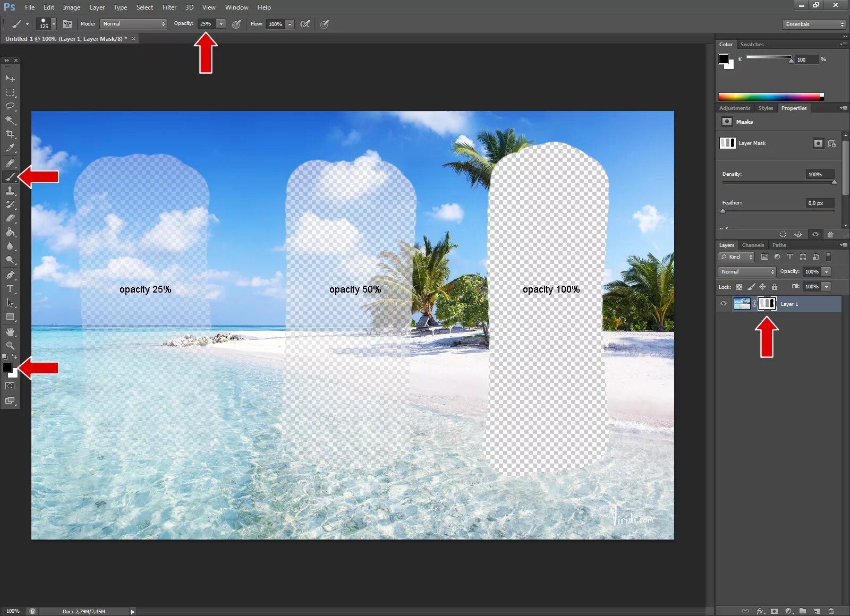
Task: Toggle the Brush panel button
Action: (x=67, y=24)
